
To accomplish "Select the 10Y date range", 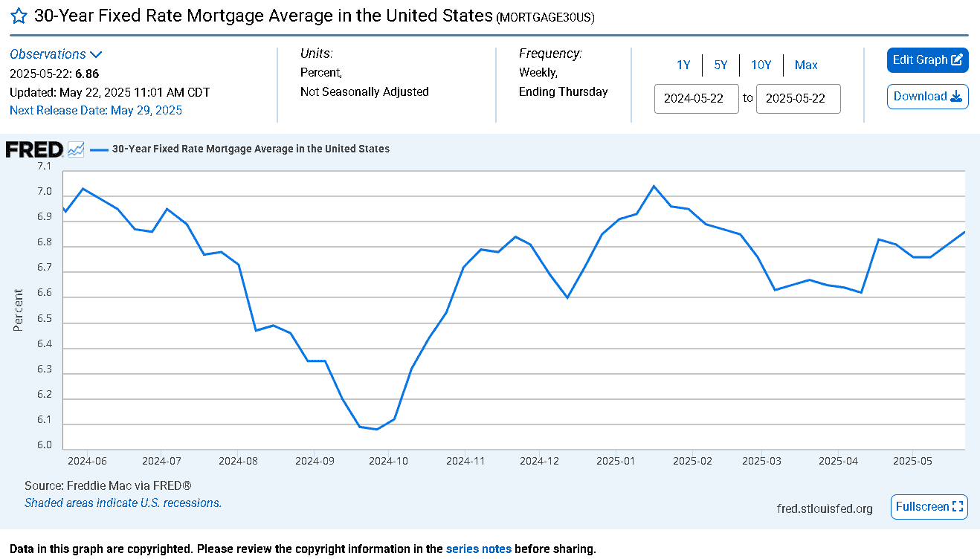I will click(761, 65).
